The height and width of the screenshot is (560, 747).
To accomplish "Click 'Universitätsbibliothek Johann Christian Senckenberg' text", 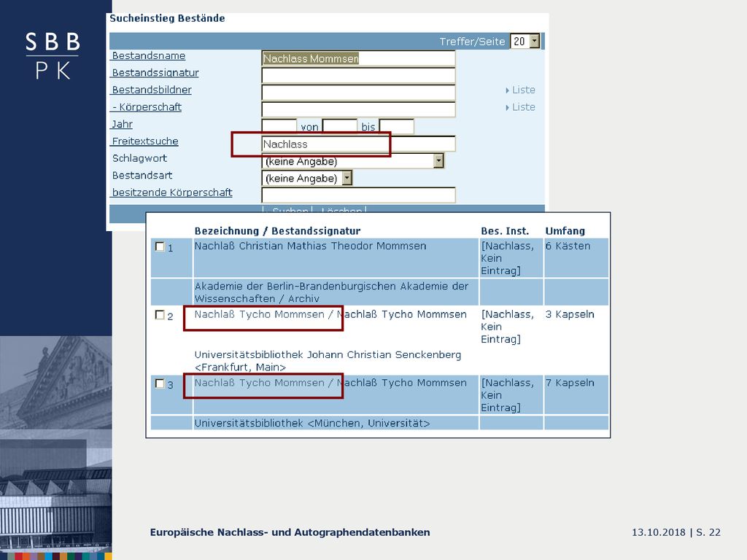I will pos(328,355).
